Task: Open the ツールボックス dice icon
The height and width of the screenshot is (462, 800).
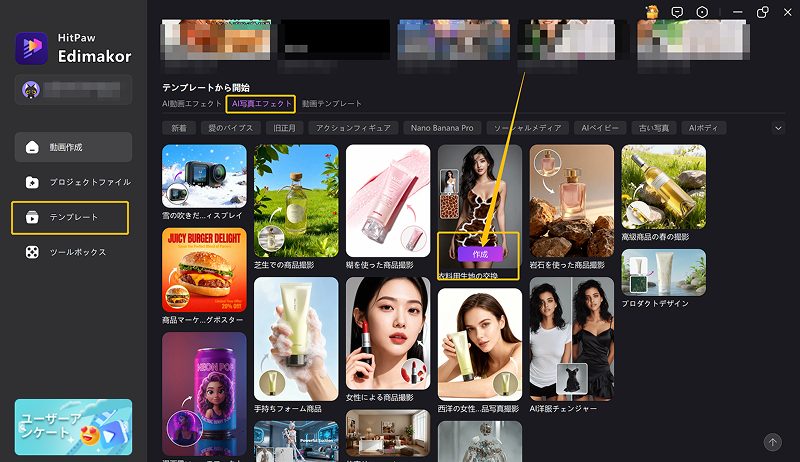Action: pos(32,252)
